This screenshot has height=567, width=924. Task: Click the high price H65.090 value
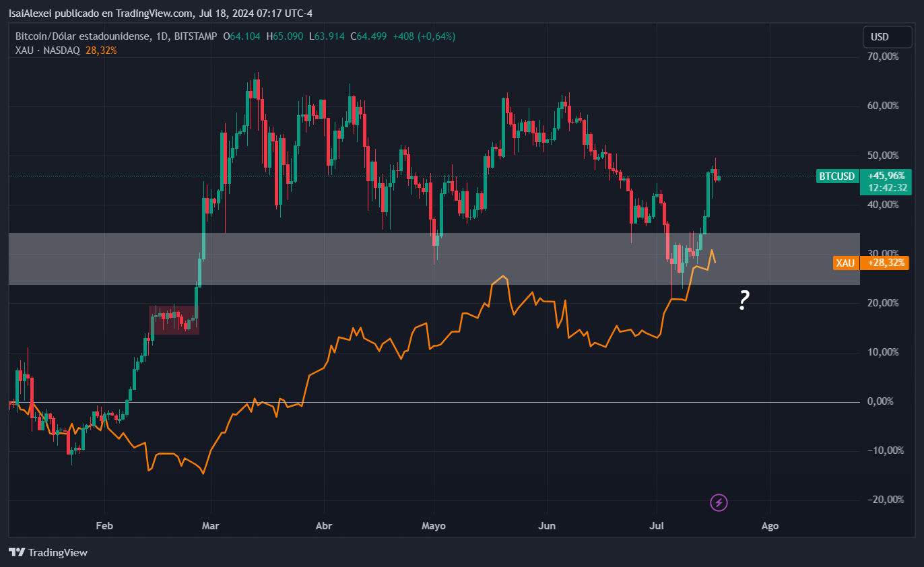coord(286,36)
